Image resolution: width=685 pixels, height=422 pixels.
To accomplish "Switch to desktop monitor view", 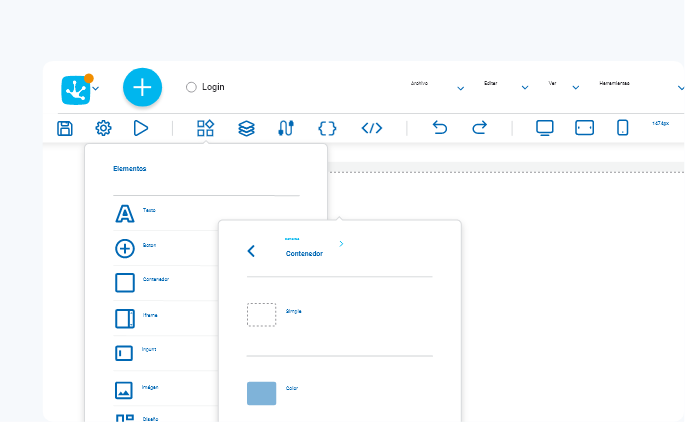I will tap(545, 128).
